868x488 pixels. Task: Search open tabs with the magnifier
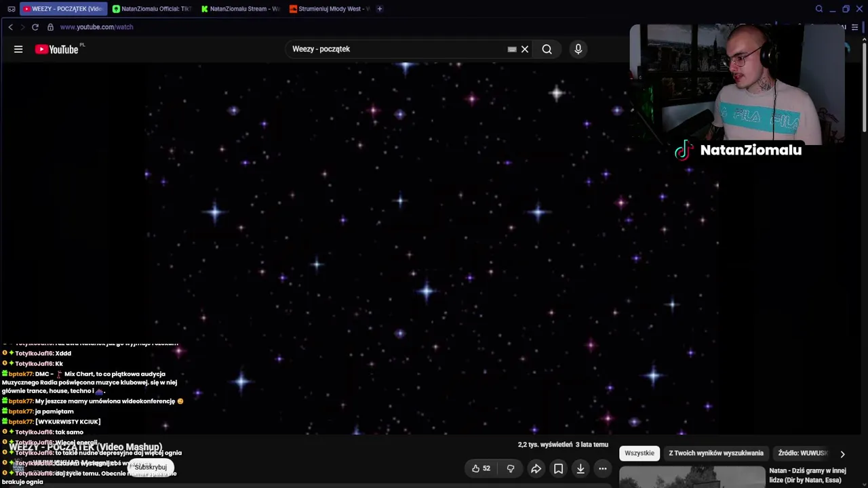click(818, 9)
